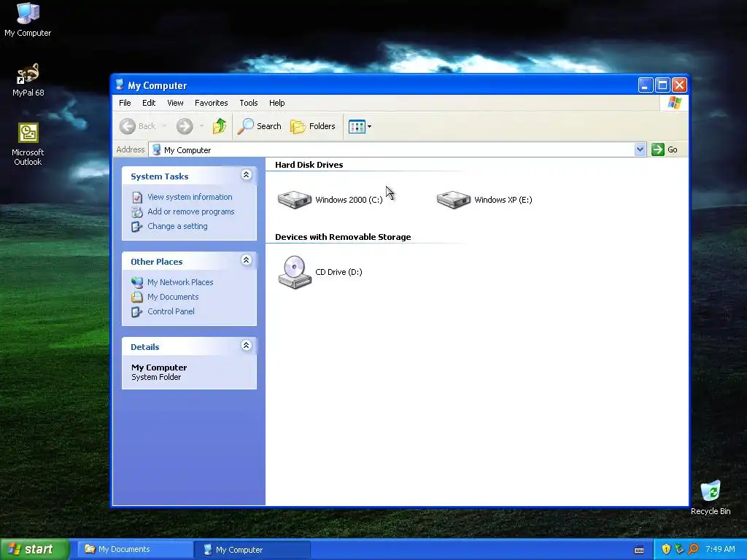The image size is (747, 560).
Task: Click the green Go button
Action: tap(665, 149)
